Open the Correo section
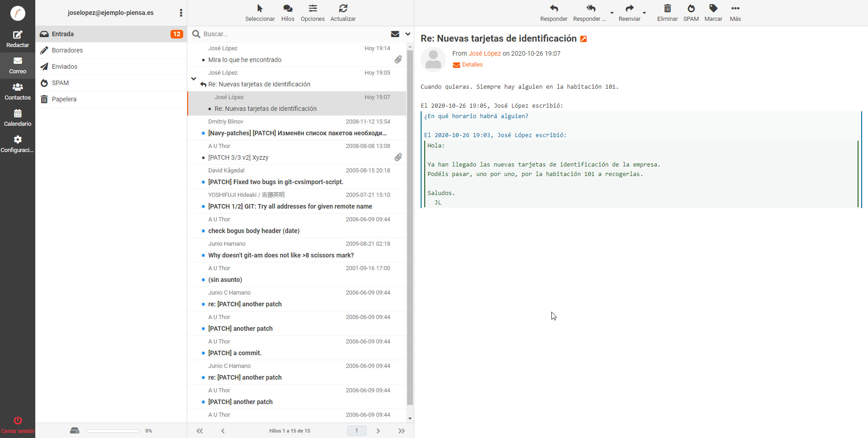This screenshot has width=868, height=438. point(18,66)
